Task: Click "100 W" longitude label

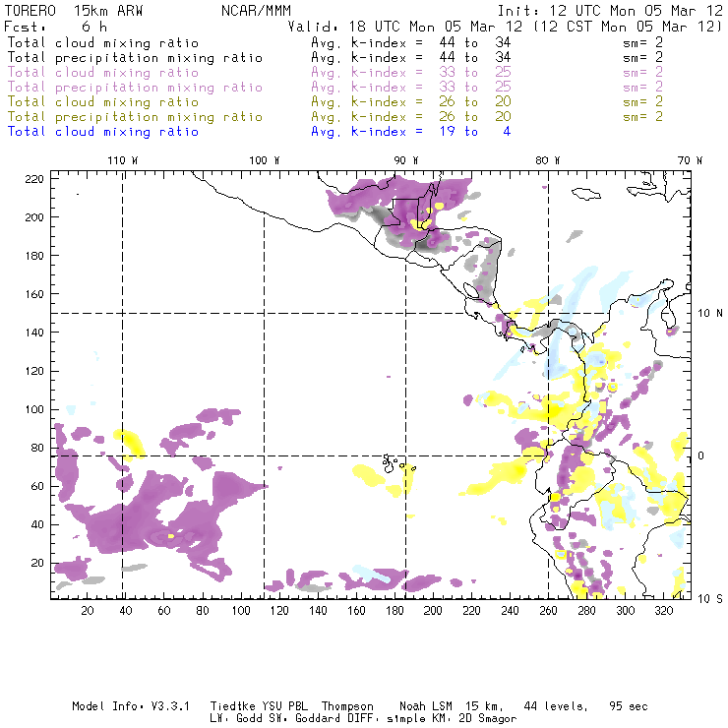Action: 265,160
